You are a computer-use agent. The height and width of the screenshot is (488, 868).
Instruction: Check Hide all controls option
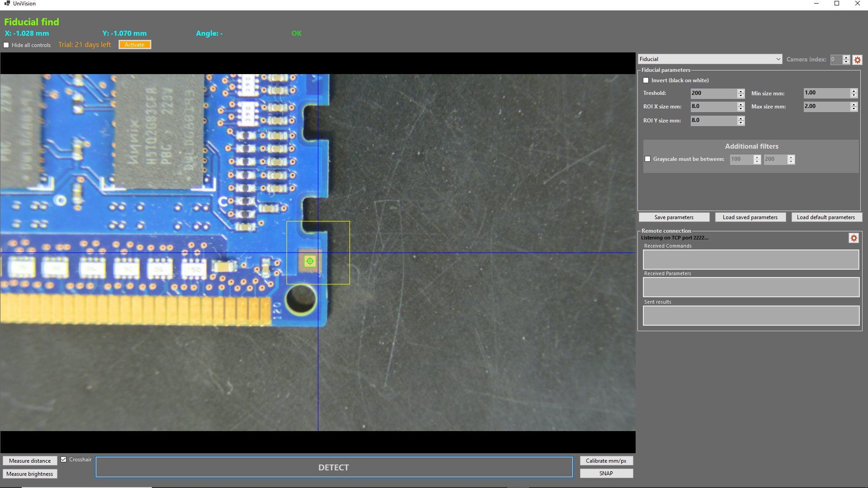(6, 45)
